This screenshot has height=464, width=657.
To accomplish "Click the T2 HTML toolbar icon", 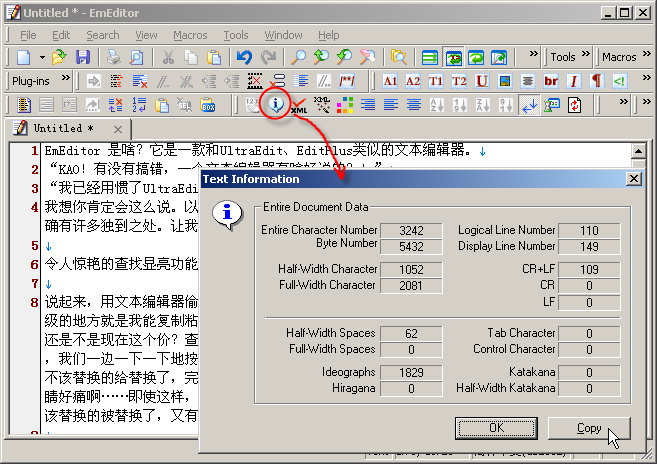I will [x=459, y=81].
